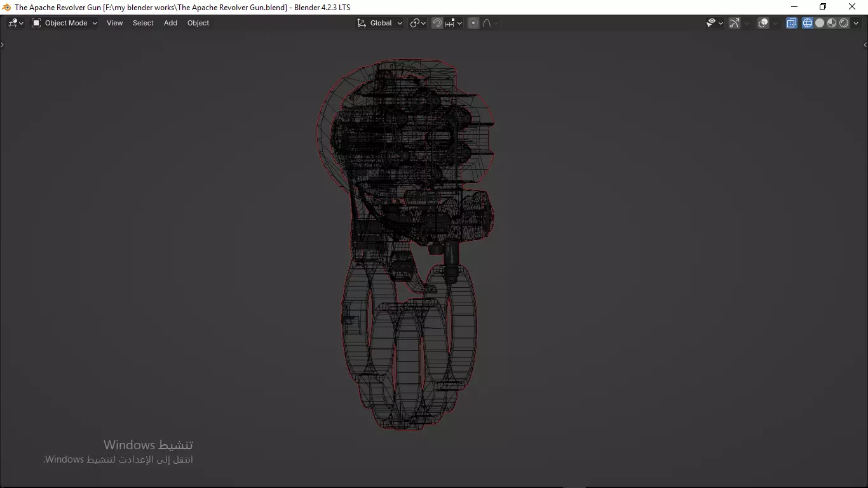This screenshot has height=488, width=868.
Task: Open the viewport shading options dropdown
Action: pyautogui.click(x=856, y=23)
